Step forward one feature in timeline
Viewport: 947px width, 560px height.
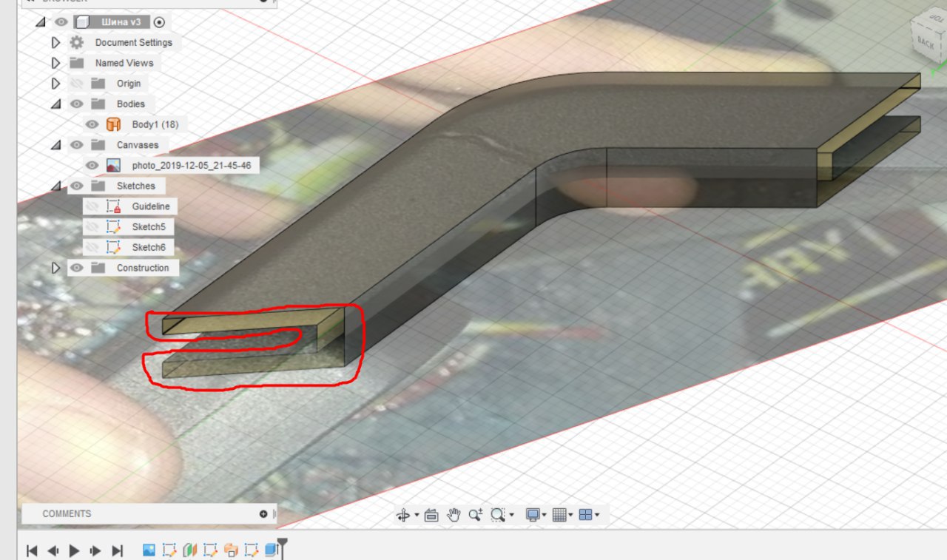95,550
